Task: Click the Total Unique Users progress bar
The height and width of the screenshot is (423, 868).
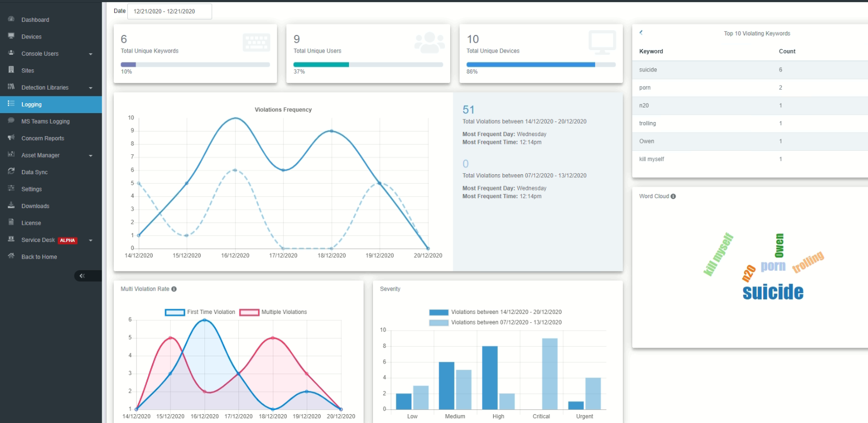Action: (368, 65)
